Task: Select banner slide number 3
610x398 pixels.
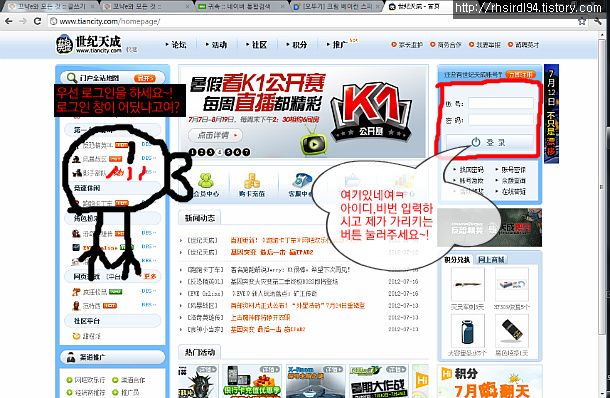Action: 210,152
